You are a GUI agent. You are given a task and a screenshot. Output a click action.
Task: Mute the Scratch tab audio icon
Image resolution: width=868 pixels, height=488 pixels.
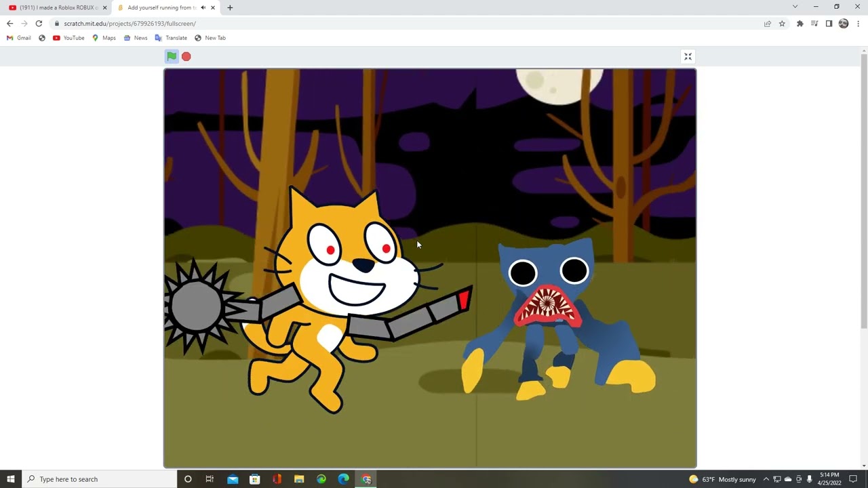point(203,7)
